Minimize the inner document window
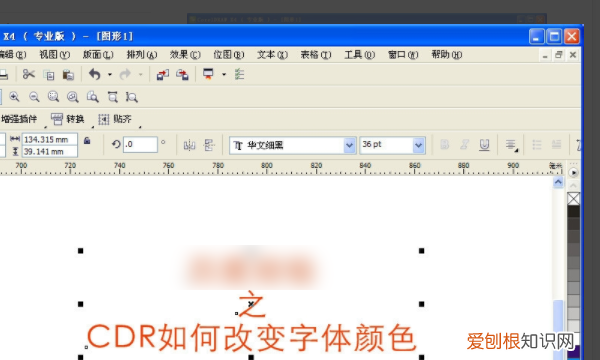The width and height of the screenshot is (600, 360). 545,55
